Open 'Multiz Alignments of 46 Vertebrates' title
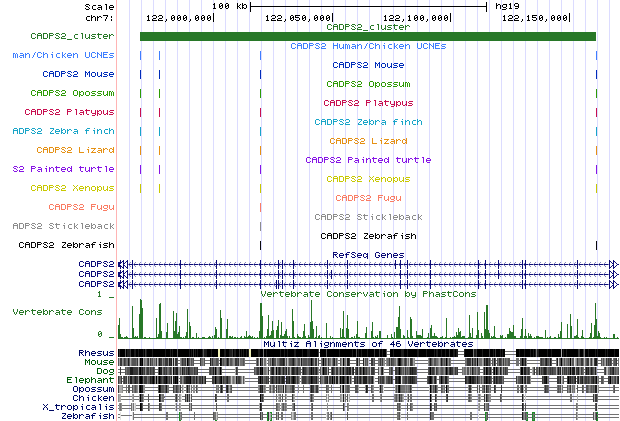This screenshot has width=620, height=421. point(368,344)
